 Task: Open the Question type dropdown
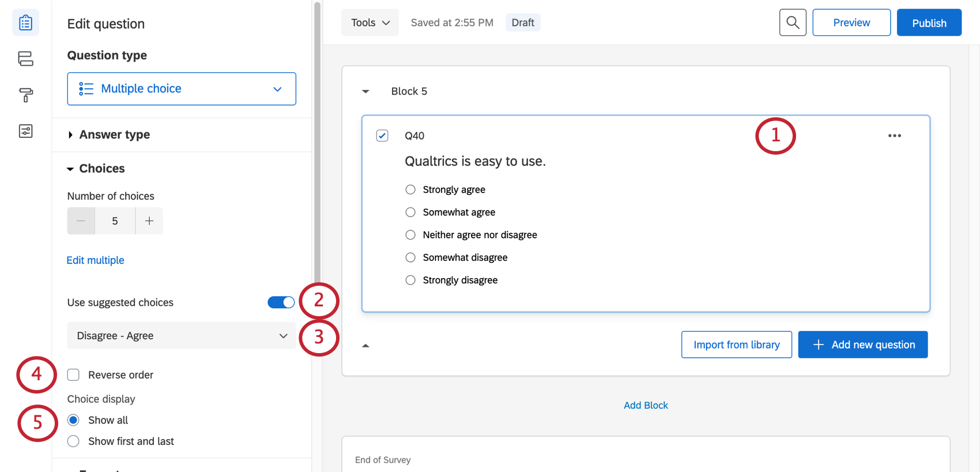coord(181,88)
